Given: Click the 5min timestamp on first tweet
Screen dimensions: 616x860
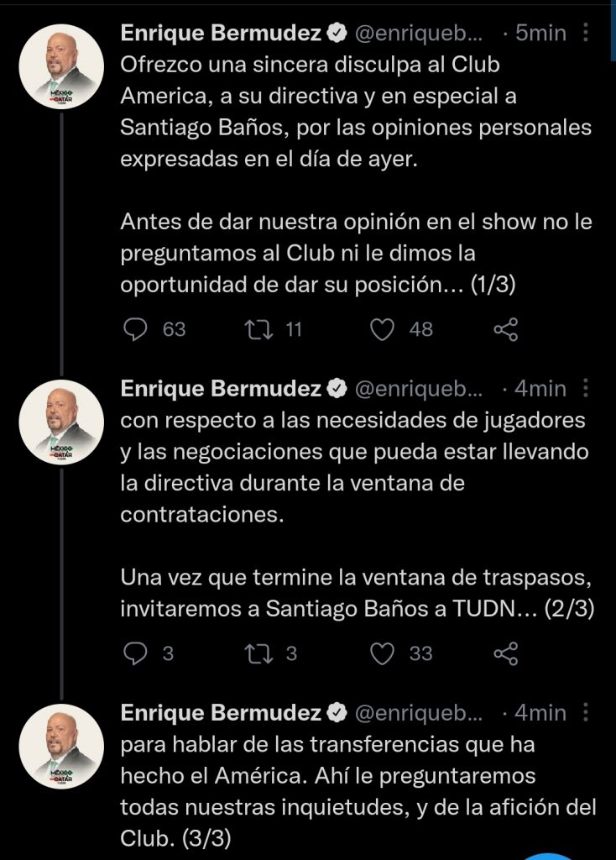Looking at the screenshot, I should [540, 34].
